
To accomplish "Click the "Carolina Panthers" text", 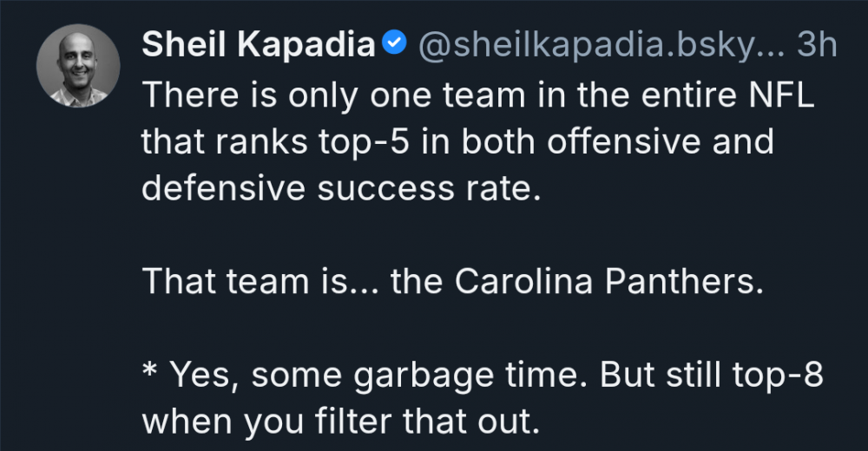I will pos(606,281).
